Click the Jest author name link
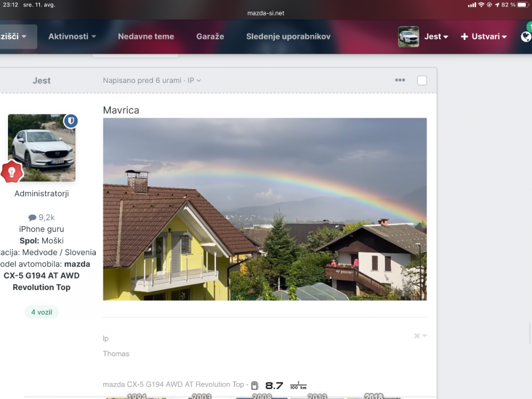 (41, 80)
